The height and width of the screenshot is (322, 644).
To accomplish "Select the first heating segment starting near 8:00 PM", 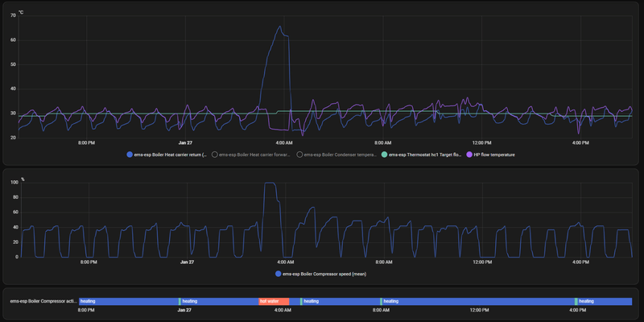I will click(129, 301).
